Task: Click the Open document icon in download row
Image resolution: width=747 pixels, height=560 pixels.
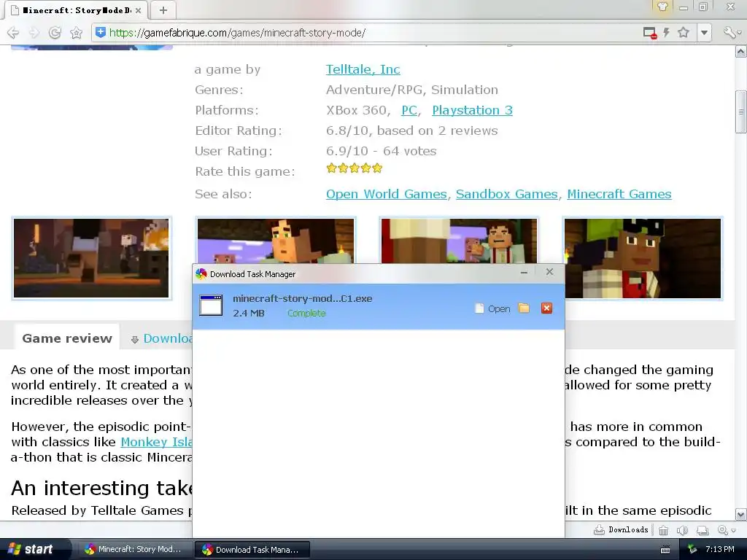Action: point(479,308)
